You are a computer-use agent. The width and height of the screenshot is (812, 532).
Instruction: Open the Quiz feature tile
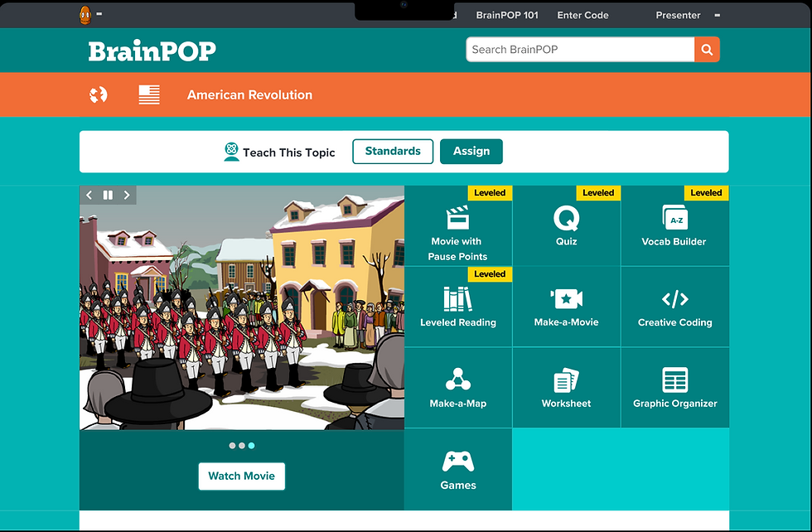pos(566,226)
